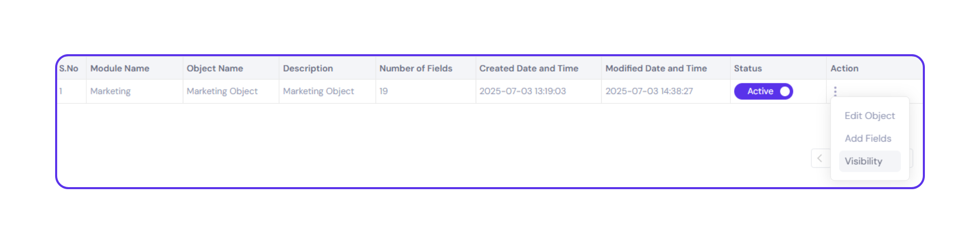Go to previous page using left chevron

point(820,158)
